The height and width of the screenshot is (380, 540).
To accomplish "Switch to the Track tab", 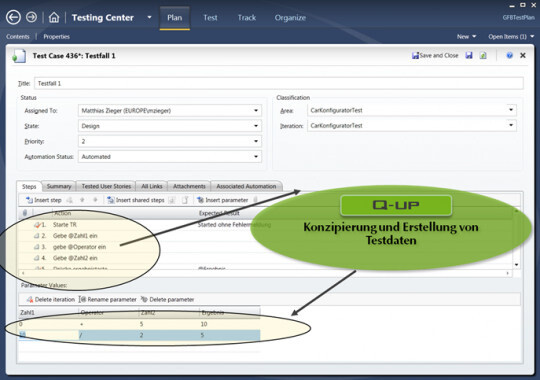I will pyautogui.click(x=247, y=18).
